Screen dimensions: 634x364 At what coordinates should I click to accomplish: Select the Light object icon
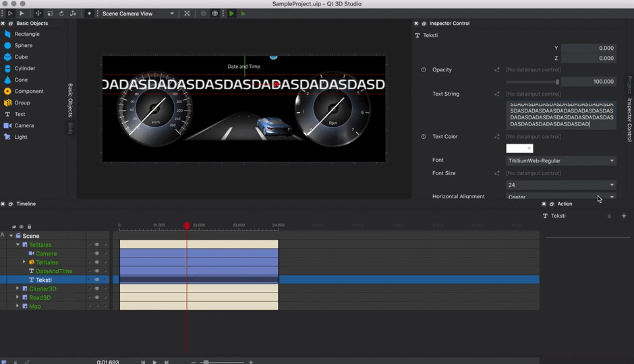click(8, 137)
